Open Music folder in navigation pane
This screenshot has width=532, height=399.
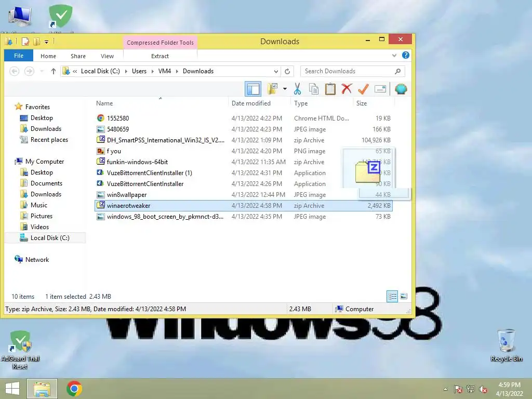tap(38, 205)
